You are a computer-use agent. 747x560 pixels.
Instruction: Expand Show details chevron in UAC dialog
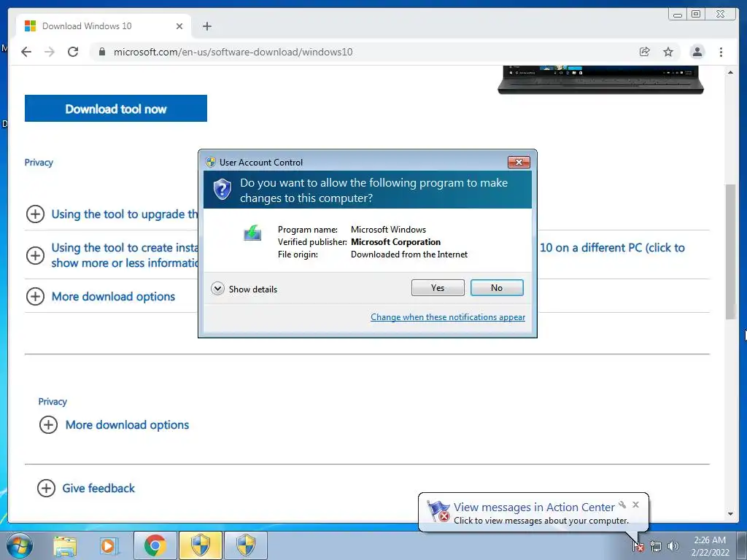tap(217, 289)
